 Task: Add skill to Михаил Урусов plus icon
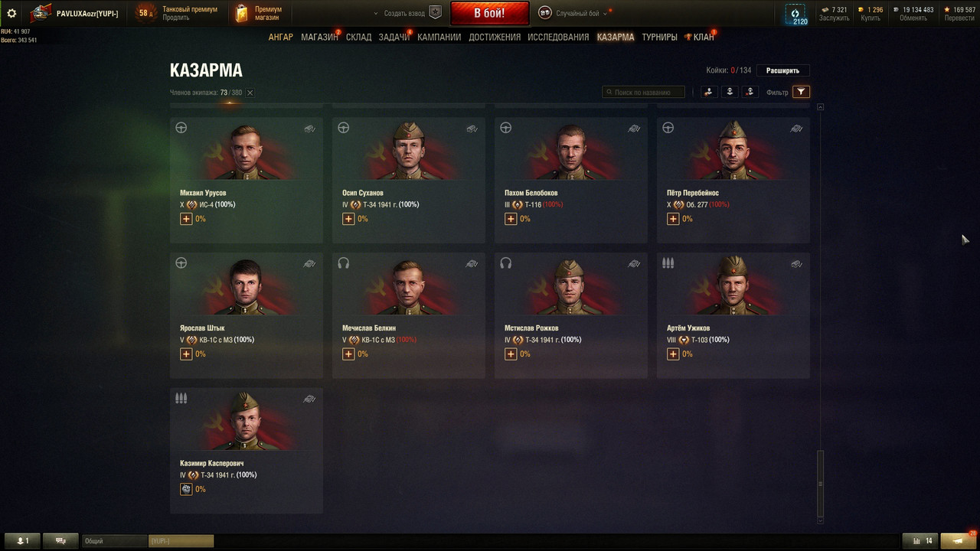click(186, 219)
